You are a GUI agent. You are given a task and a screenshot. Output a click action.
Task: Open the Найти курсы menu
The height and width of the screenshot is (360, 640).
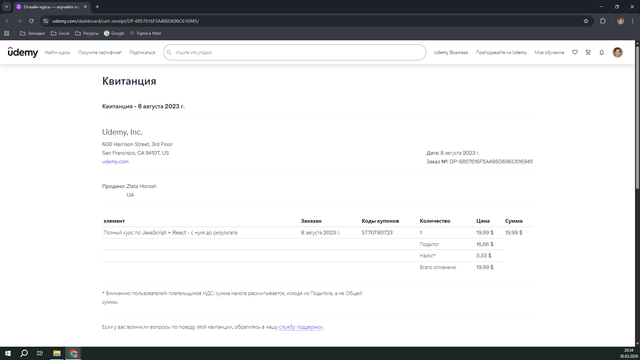58,52
